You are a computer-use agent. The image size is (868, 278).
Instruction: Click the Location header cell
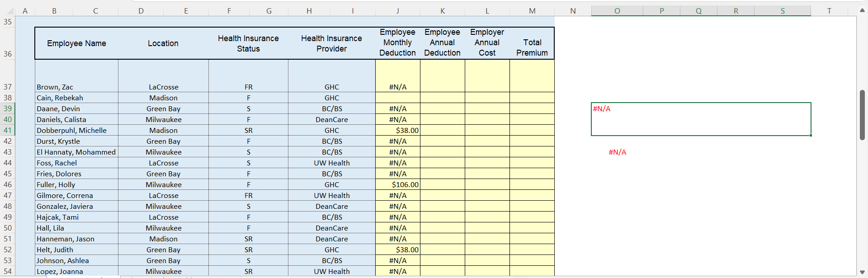(x=163, y=43)
